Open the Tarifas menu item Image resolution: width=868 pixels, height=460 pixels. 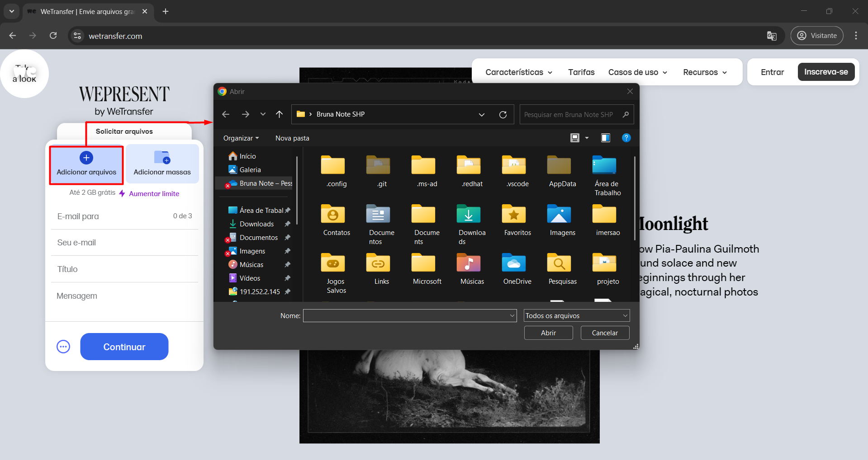pos(581,72)
